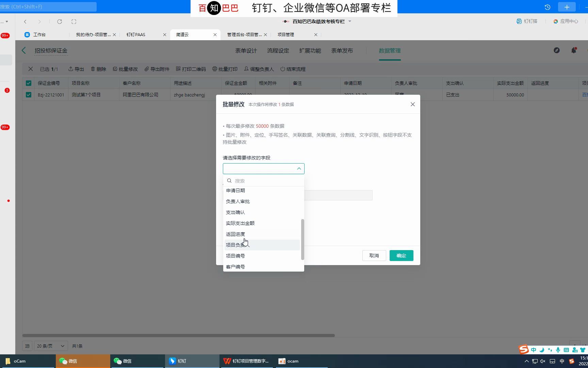The width and height of the screenshot is (588, 368).
Task: Click 导出 export in toolbar
Action: 76,69
